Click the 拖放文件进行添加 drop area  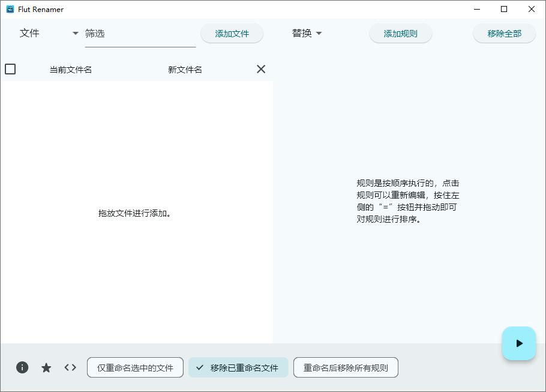pos(136,213)
